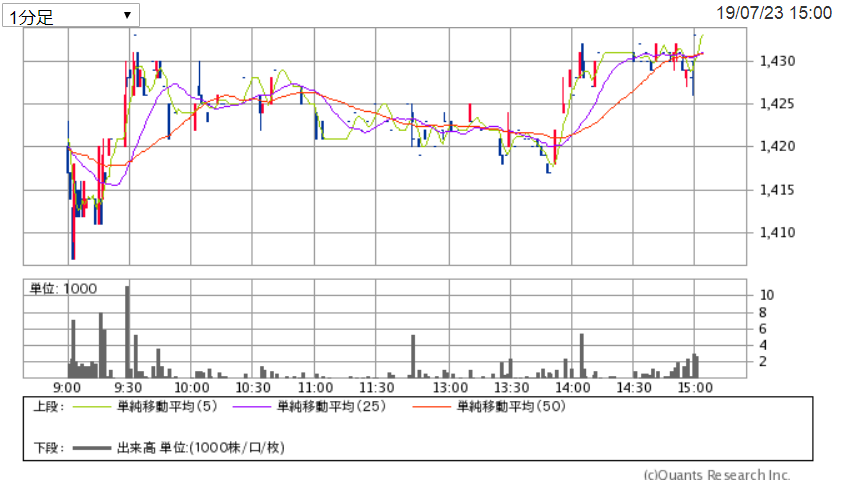Open the 1分足 timeframe dropdown

pos(71,15)
